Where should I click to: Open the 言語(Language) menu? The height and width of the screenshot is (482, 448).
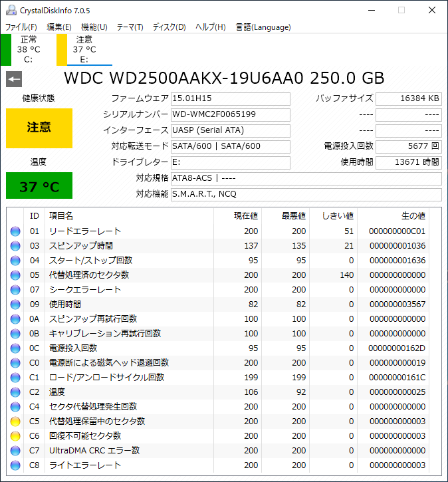click(x=263, y=27)
